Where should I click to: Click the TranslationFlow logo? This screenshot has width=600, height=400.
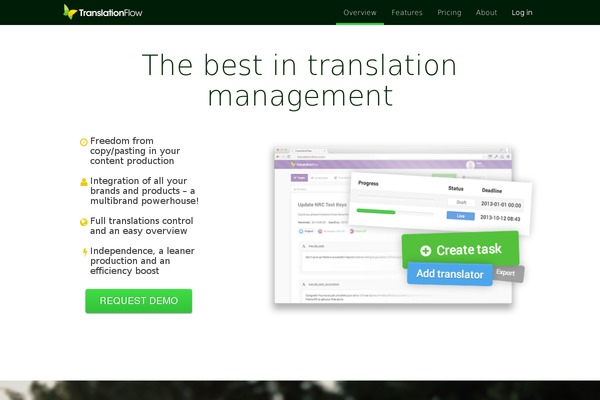tap(103, 12)
